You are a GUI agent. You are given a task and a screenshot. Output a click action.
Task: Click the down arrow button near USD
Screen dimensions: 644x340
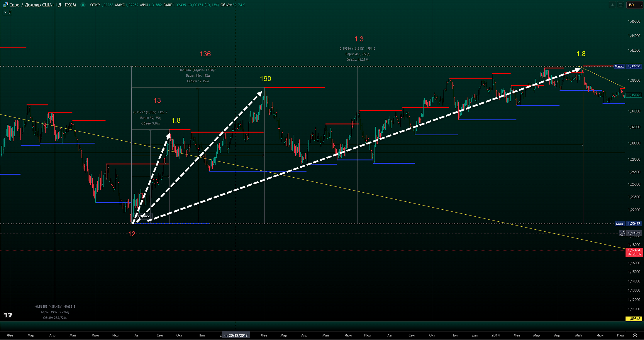[612, 5]
